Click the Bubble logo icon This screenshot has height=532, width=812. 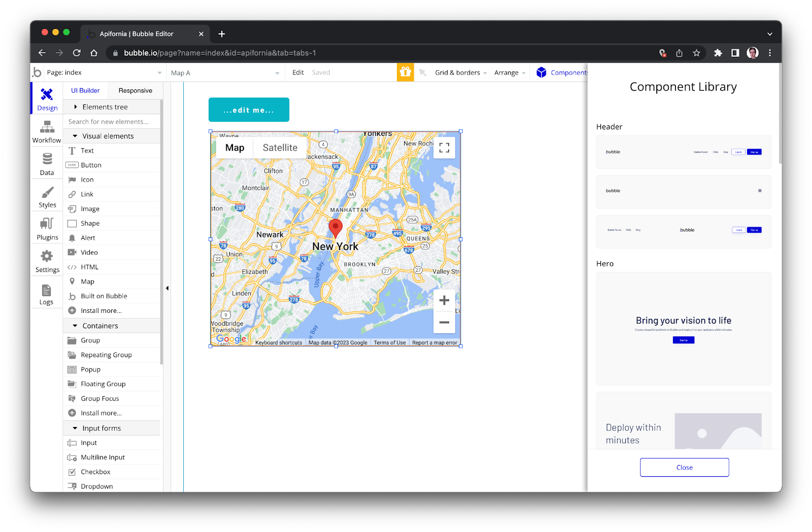point(37,73)
